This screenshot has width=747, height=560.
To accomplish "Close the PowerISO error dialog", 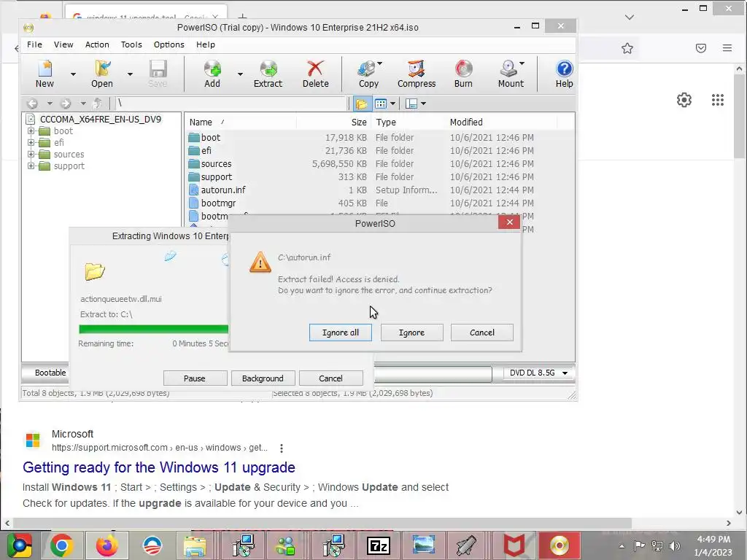I will coord(509,222).
